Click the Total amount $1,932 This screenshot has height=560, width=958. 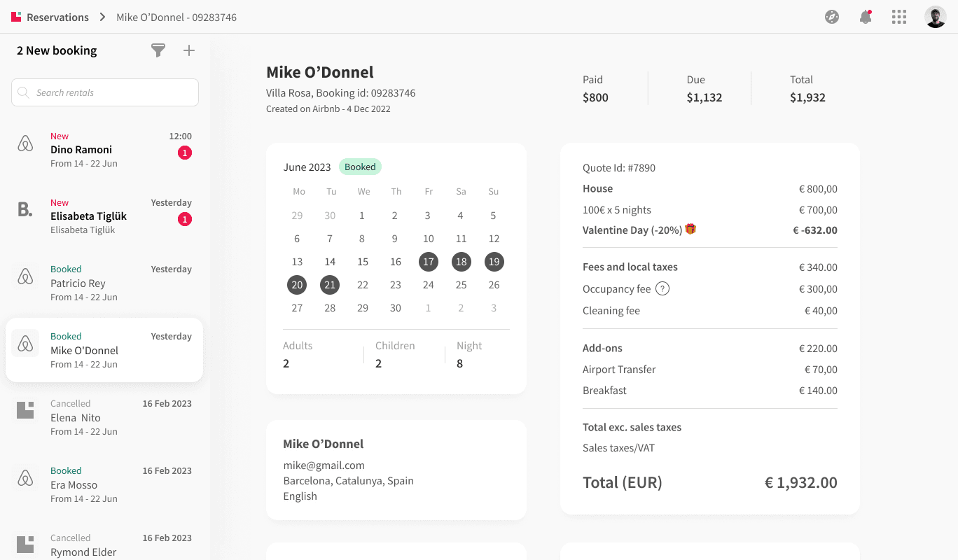(807, 97)
